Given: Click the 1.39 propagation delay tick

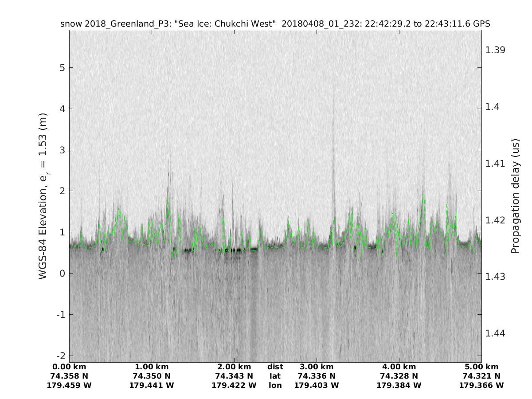Looking at the screenshot, I should click(x=495, y=50).
